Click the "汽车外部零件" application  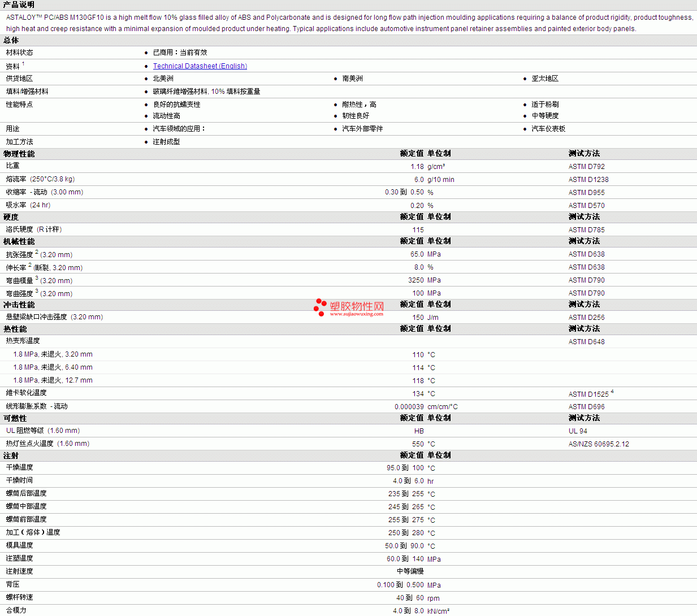coord(363,129)
